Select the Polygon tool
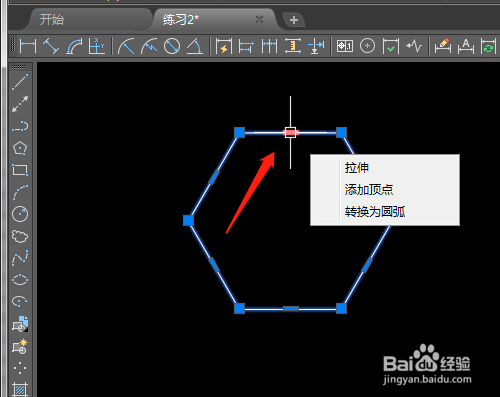500x397 pixels. pyautogui.click(x=20, y=148)
